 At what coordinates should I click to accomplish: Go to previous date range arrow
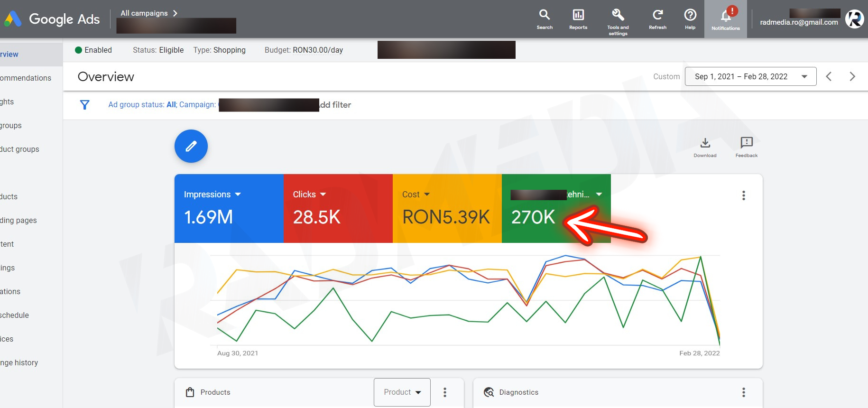[829, 76]
